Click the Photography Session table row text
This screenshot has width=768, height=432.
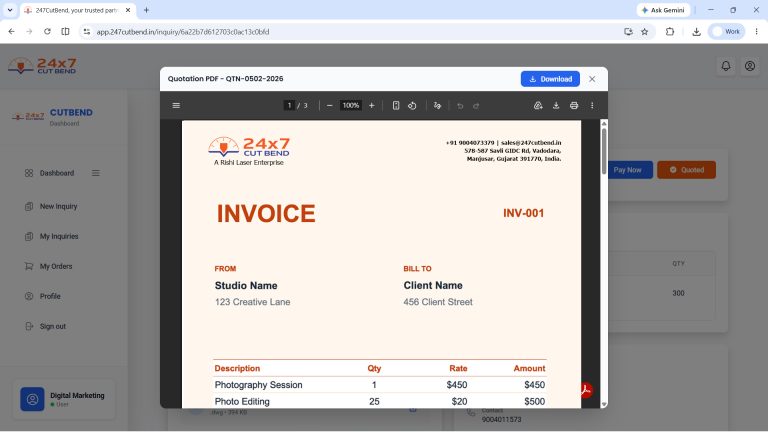point(259,385)
